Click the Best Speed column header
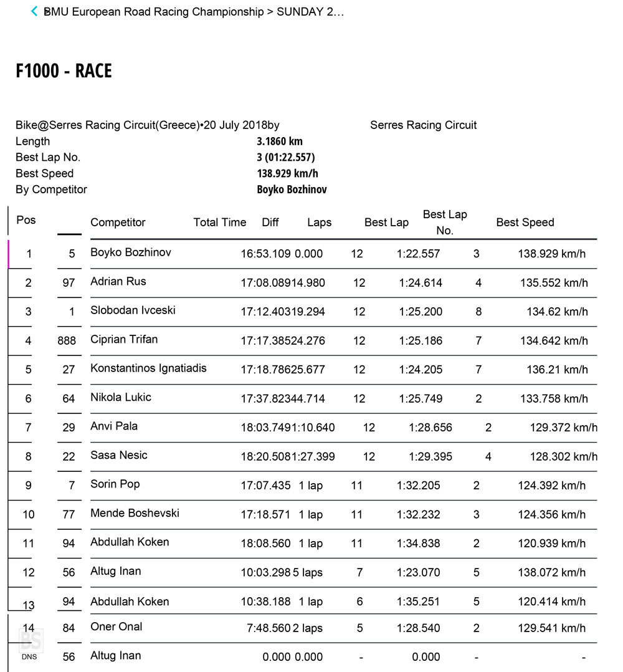This screenshot has width=623, height=672. click(525, 223)
